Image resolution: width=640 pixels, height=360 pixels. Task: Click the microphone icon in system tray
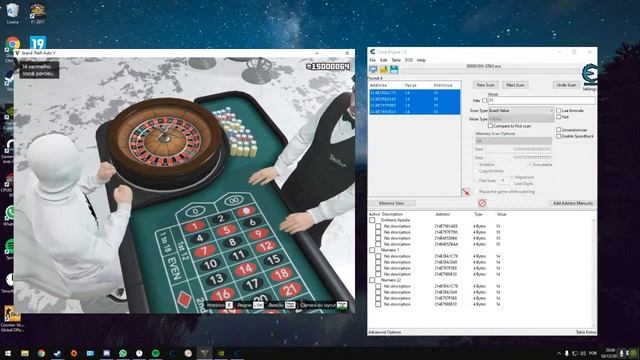pyautogui.click(x=567, y=353)
